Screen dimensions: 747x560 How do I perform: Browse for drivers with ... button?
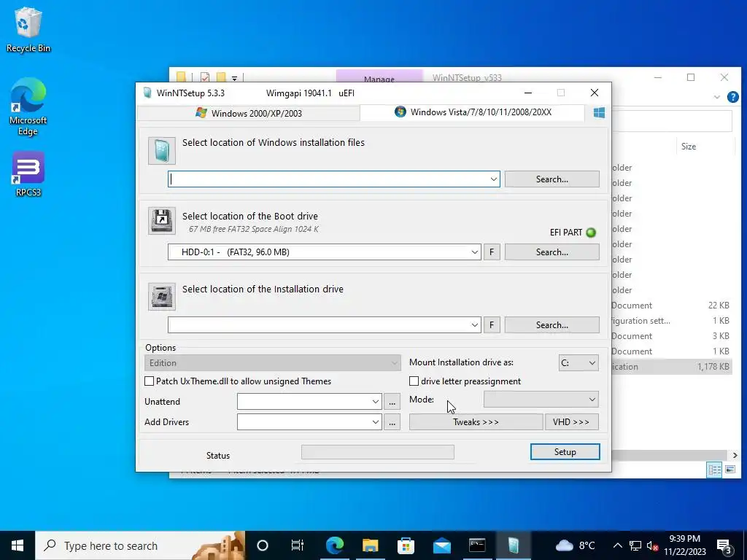point(392,422)
